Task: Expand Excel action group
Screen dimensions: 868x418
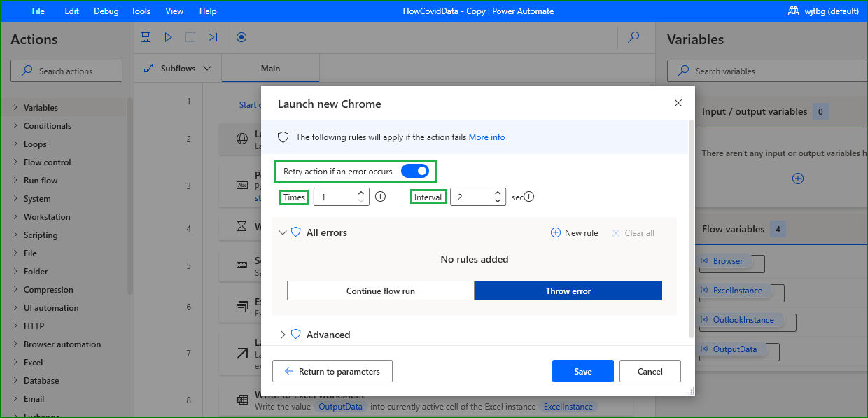Action: [15, 363]
